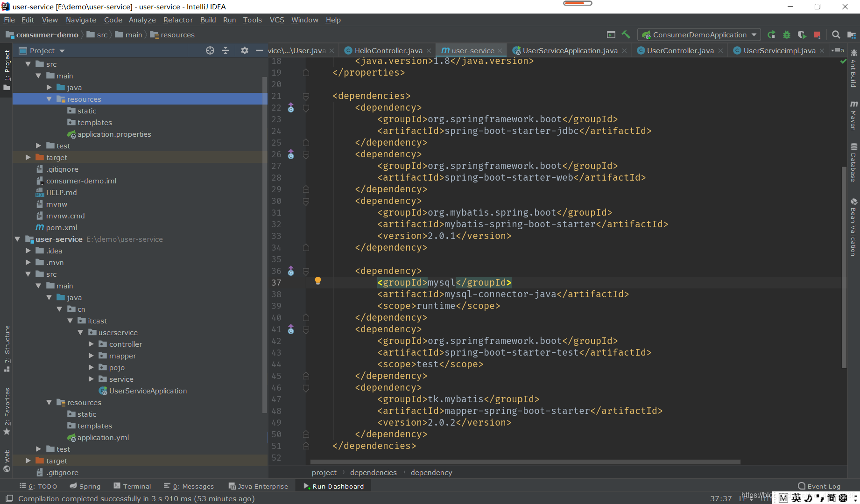Open the Web tool window
The width and height of the screenshot is (860, 504).
7,461
